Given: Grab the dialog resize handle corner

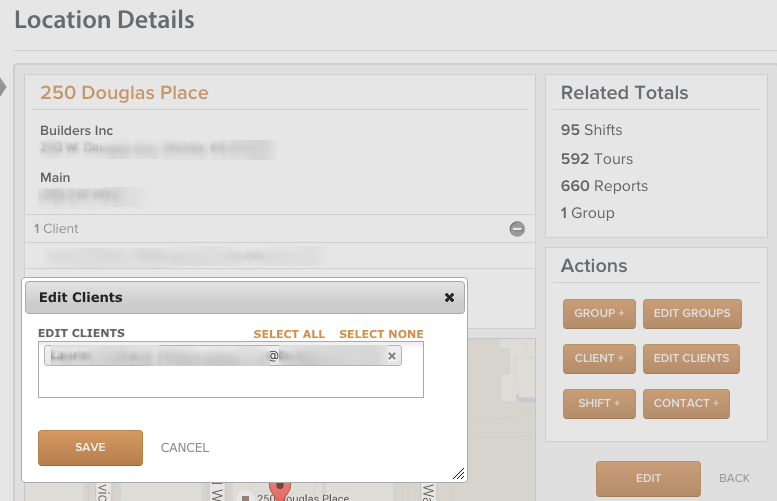Looking at the screenshot, I should [459, 474].
